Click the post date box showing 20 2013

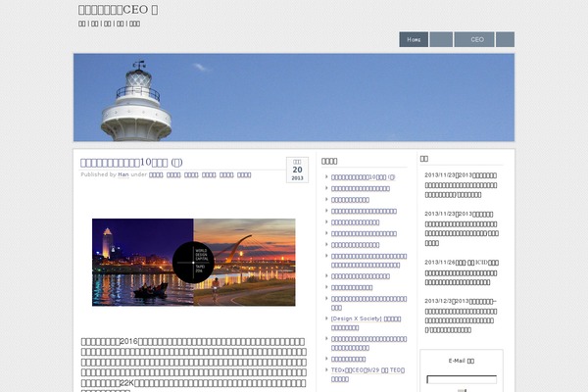click(x=297, y=170)
